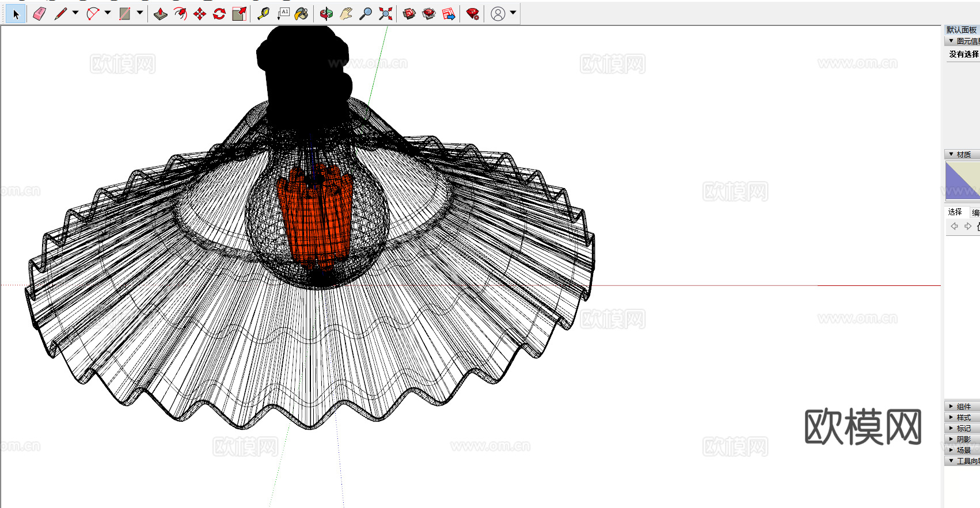
Task: Select the Pan hand tool
Action: (x=346, y=14)
